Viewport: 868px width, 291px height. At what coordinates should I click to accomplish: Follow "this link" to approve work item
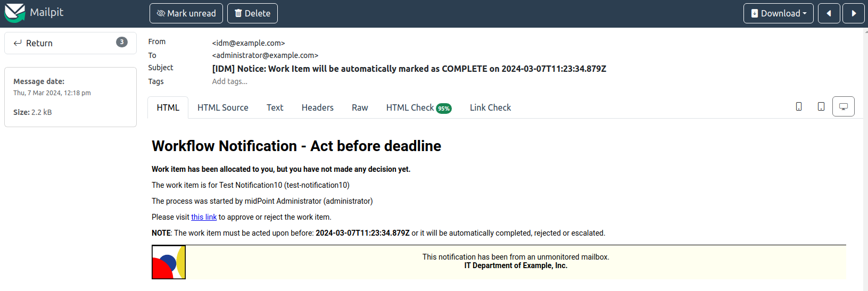tap(204, 217)
